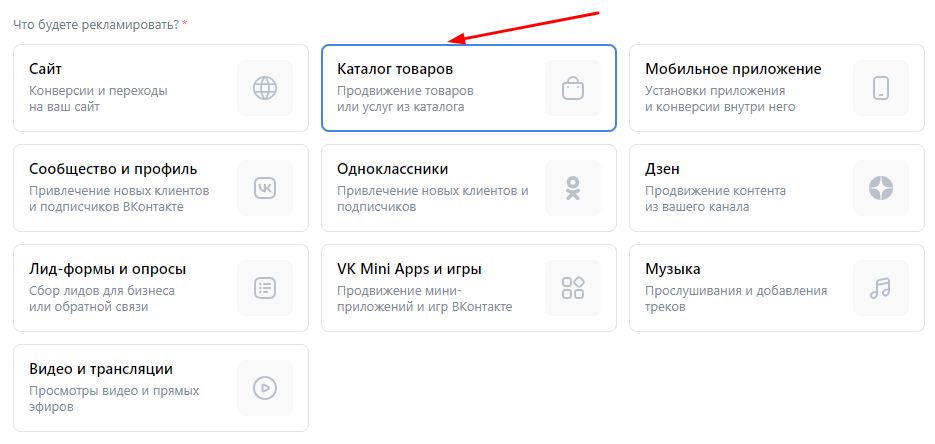The width and height of the screenshot is (935, 444).
Task: Pick Сообщество и профиль option
Action: coord(113,169)
